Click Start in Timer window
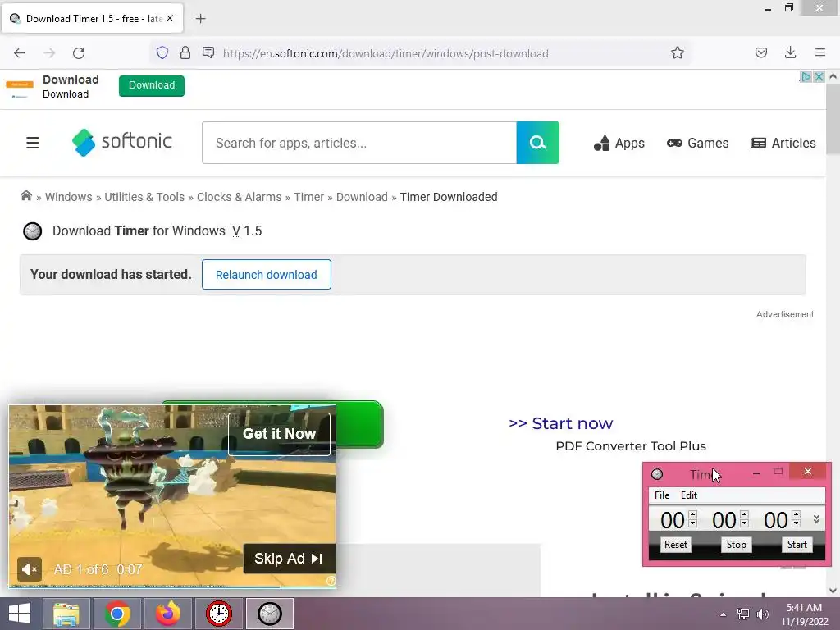840x630 pixels. point(797,545)
